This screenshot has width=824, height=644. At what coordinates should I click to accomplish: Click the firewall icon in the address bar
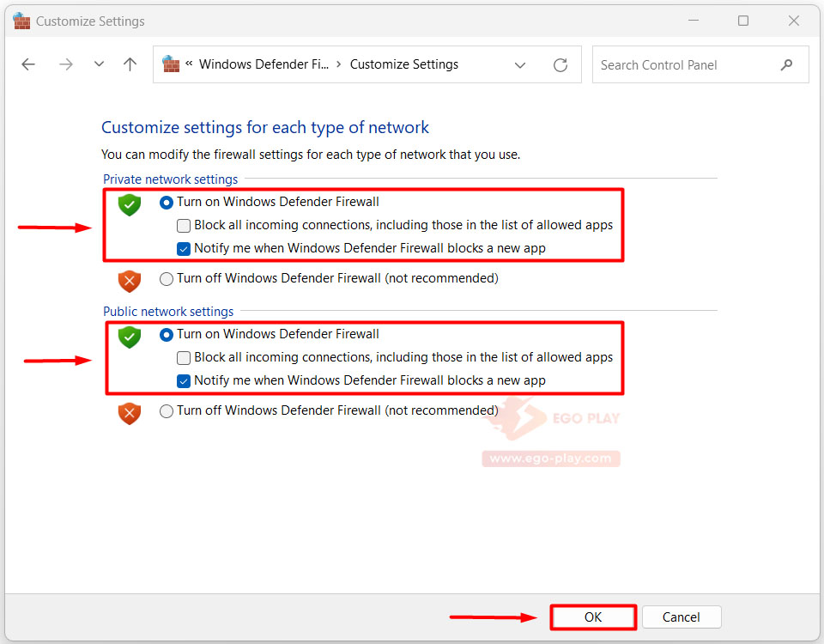click(171, 64)
